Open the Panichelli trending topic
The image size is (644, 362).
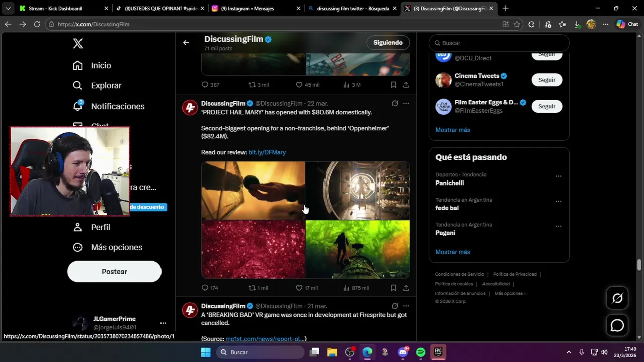click(x=450, y=183)
